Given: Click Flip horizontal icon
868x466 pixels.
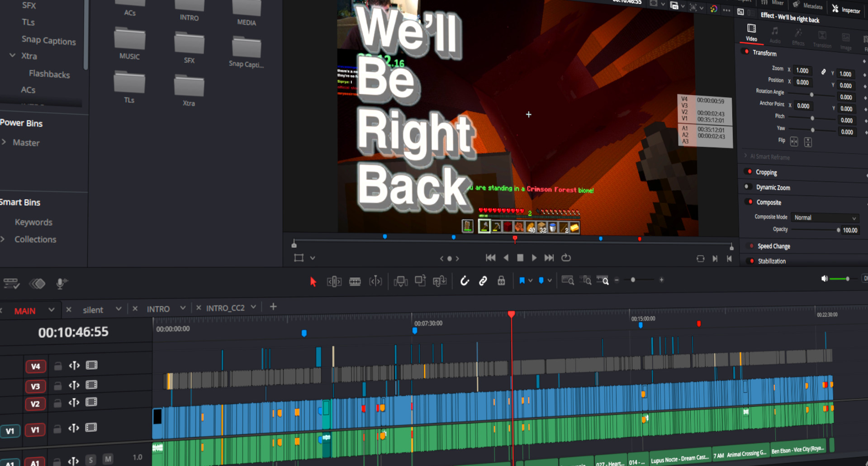Looking at the screenshot, I should pos(794,142).
